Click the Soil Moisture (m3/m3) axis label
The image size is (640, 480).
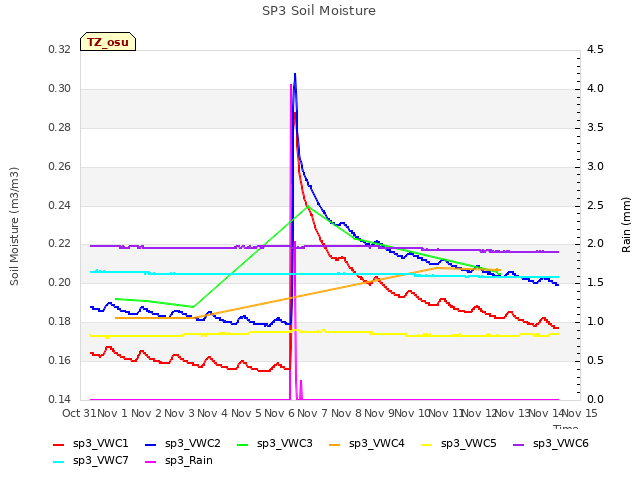click(14, 226)
